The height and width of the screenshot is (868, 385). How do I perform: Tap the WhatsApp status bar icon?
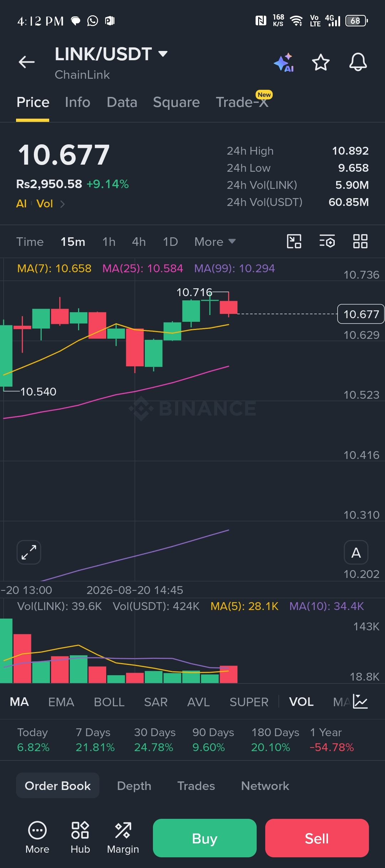pyautogui.click(x=93, y=21)
